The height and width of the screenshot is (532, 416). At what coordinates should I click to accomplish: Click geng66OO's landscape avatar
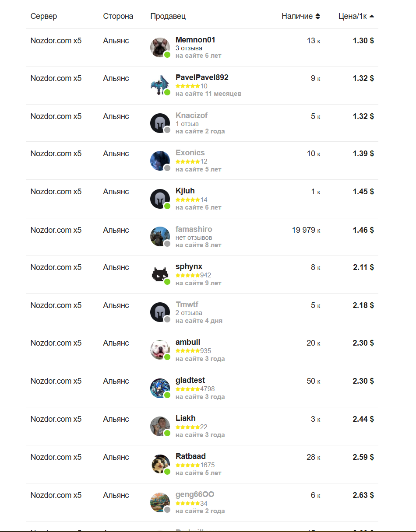coord(160,502)
